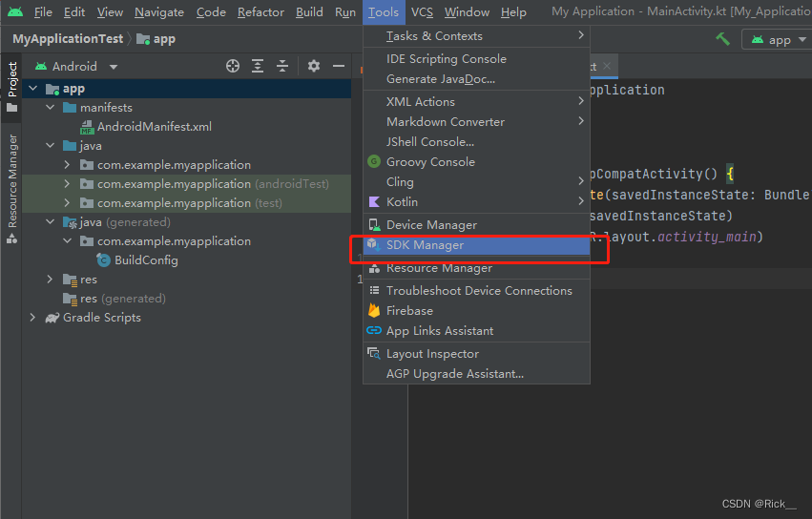Open the Code menu

(211, 11)
